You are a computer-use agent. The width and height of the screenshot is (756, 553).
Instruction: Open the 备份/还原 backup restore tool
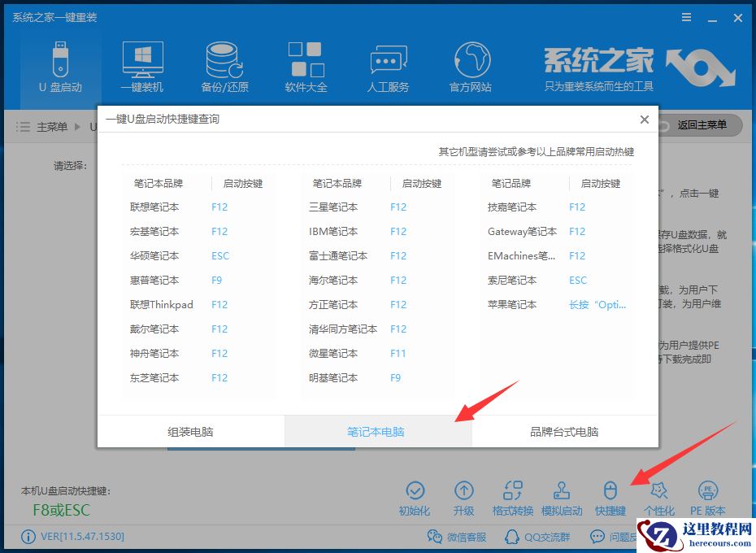pos(224,65)
